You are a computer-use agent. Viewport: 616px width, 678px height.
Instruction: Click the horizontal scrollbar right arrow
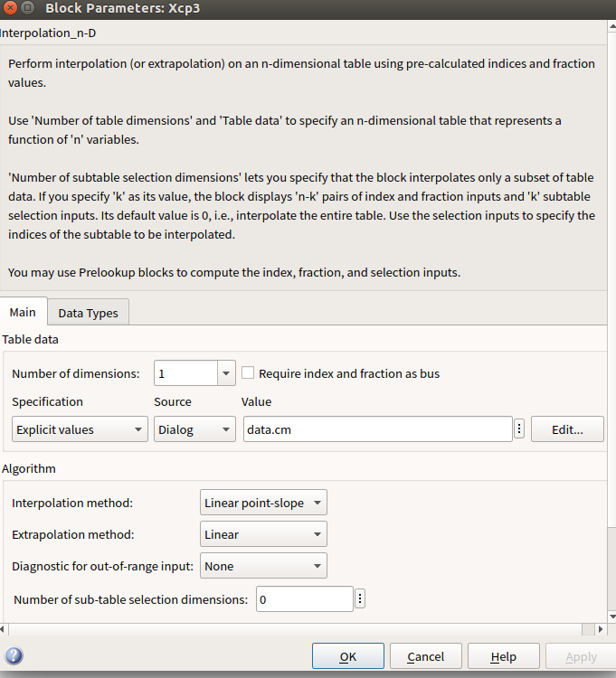601,629
